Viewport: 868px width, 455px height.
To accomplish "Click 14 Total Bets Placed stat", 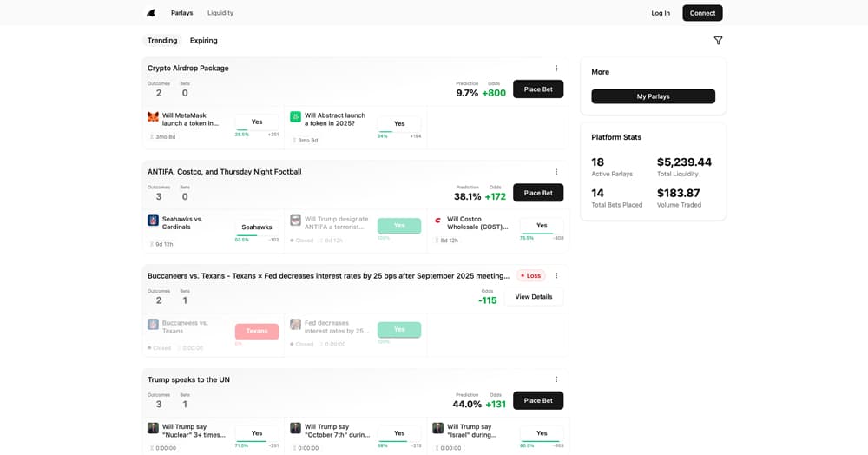I will [x=597, y=193].
